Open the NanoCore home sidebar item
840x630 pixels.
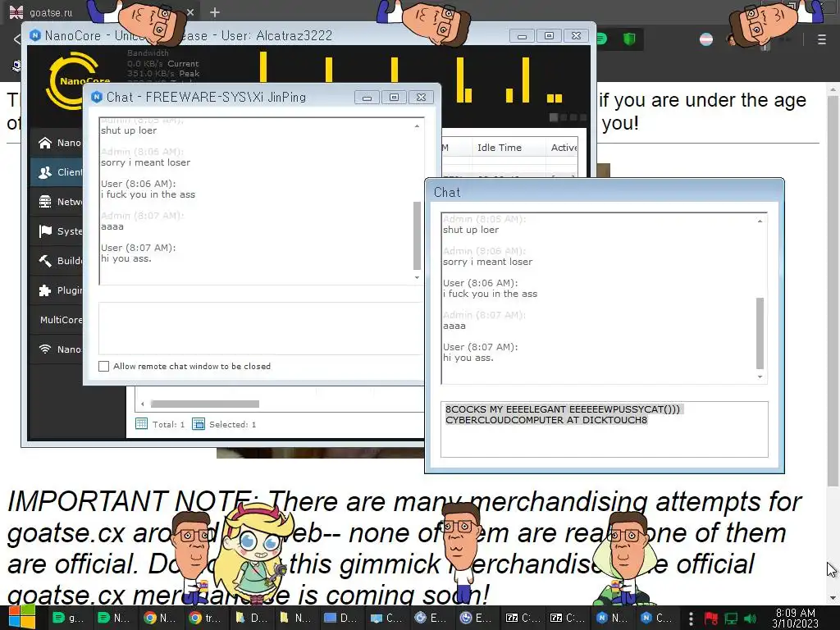tap(57, 143)
